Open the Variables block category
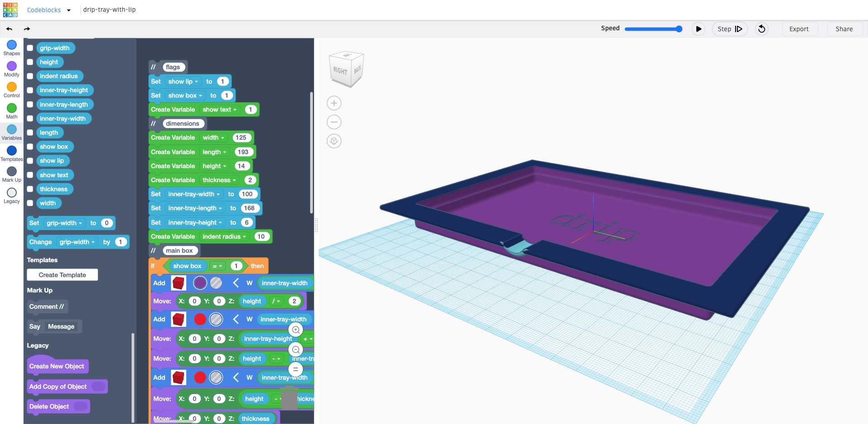This screenshot has width=868, height=424. click(12, 132)
